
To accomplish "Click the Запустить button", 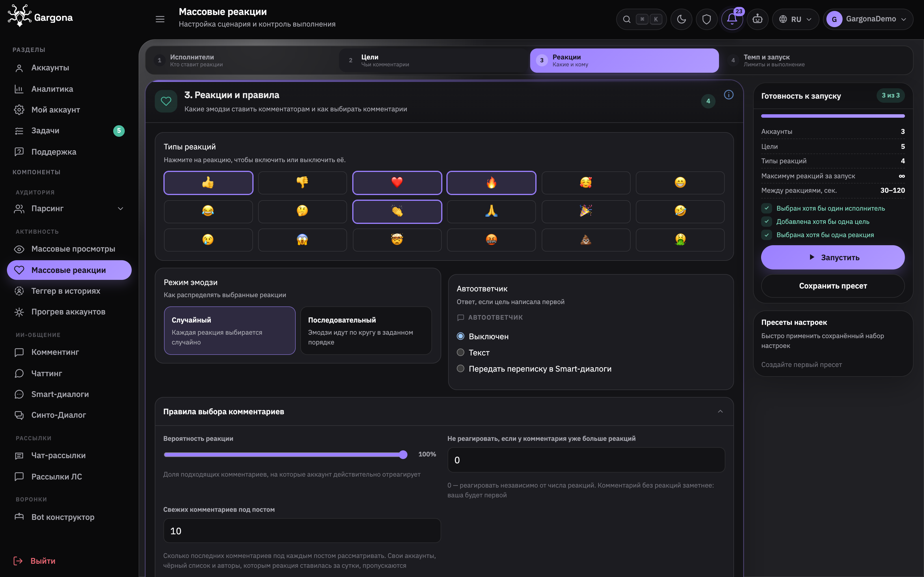I will click(x=833, y=257).
